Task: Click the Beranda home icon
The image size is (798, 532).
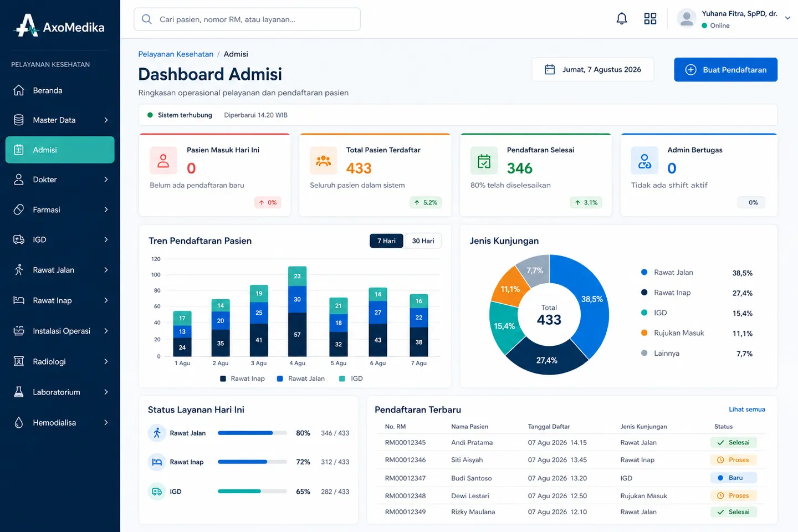Action: pyautogui.click(x=19, y=90)
